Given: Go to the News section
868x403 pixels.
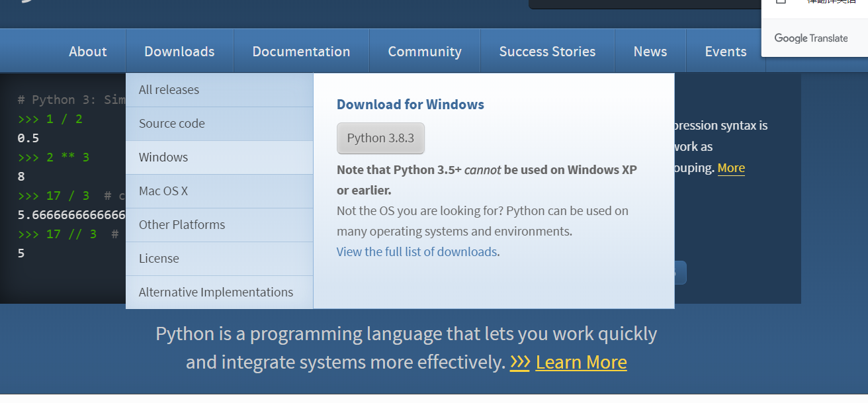Looking at the screenshot, I should pyautogui.click(x=650, y=51).
